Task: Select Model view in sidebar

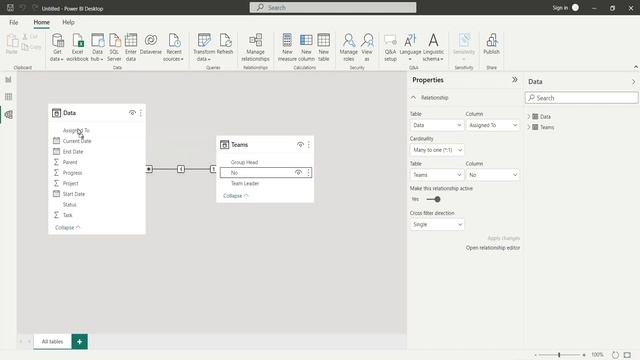Action: 8,115
